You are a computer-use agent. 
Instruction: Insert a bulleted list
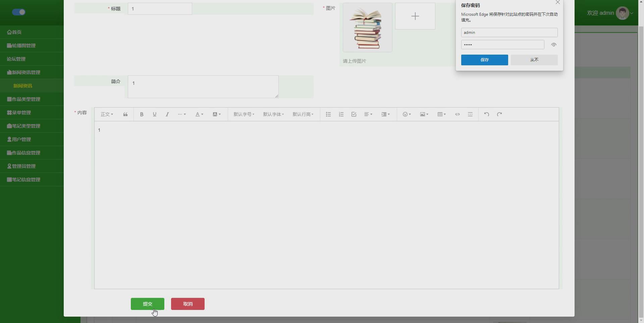tap(328, 114)
